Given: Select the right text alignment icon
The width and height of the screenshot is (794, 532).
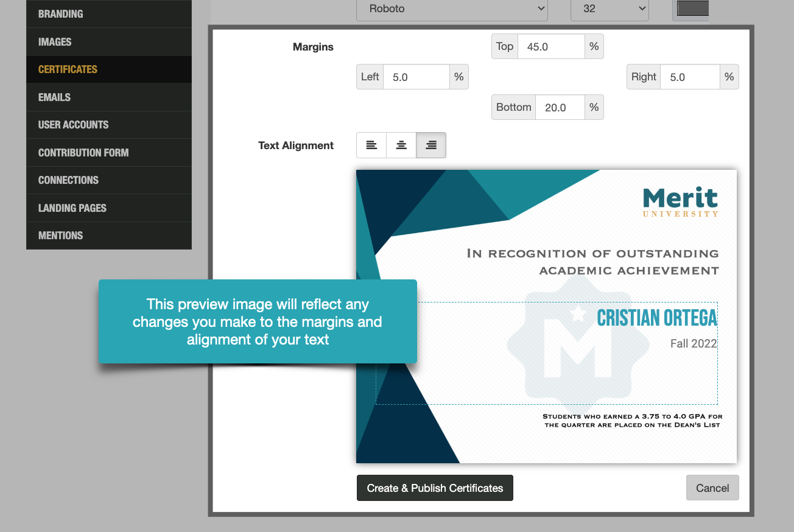Looking at the screenshot, I should click(430, 145).
